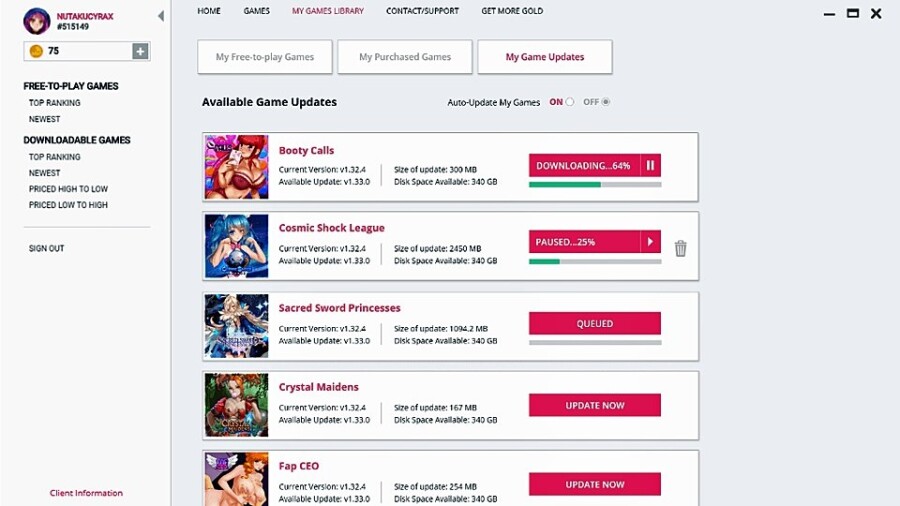This screenshot has height=506, width=900.
Task: Click the user avatar picture
Action: (x=36, y=21)
